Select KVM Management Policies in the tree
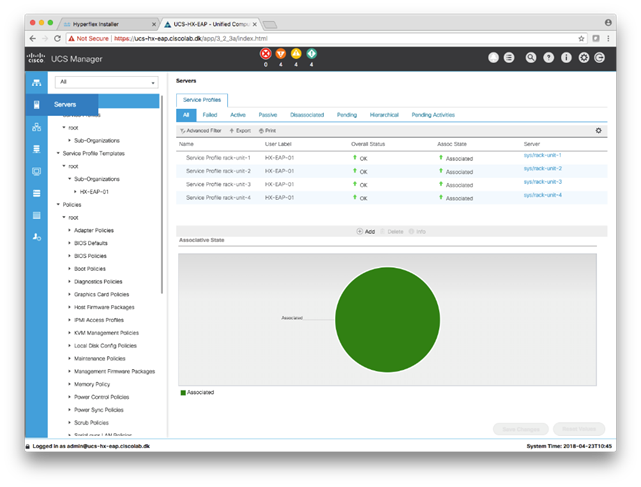 click(106, 332)
